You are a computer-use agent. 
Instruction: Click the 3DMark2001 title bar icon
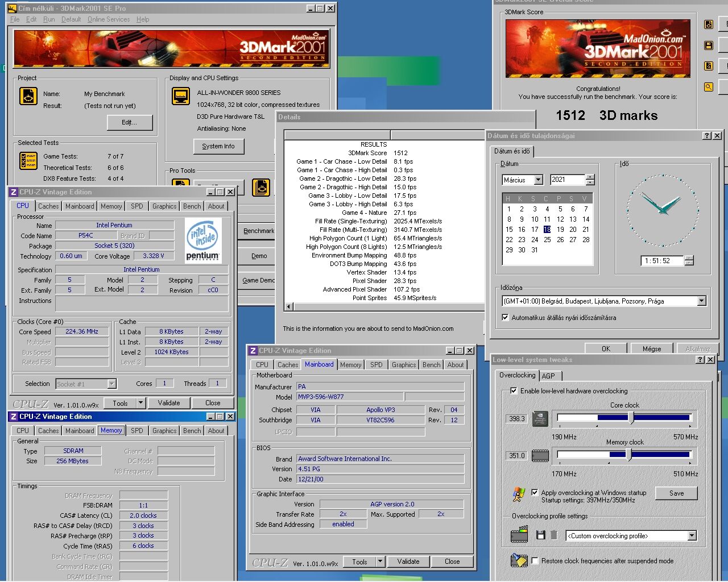point(13,9)
